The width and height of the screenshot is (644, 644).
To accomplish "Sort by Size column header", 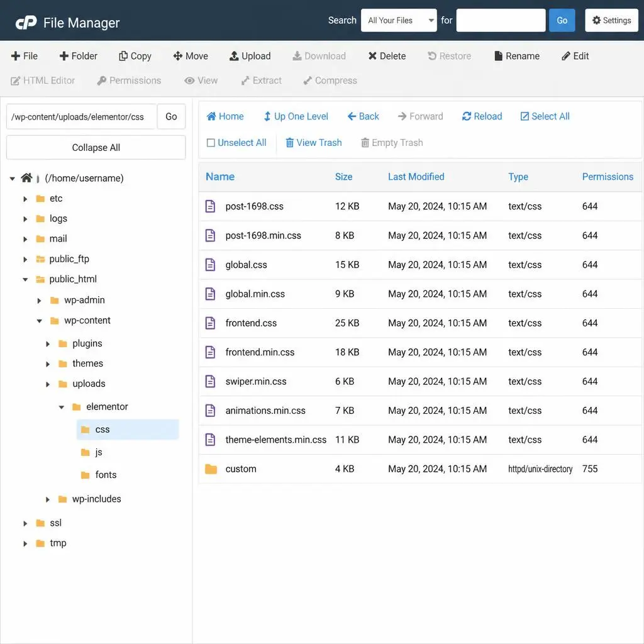I will click(344, 177).
